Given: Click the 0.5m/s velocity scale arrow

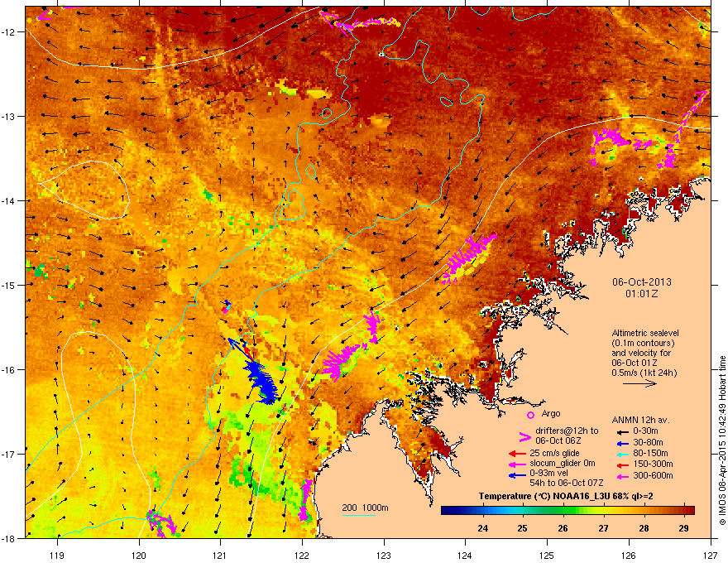Looking at the screenshot, I should [639, 383].
